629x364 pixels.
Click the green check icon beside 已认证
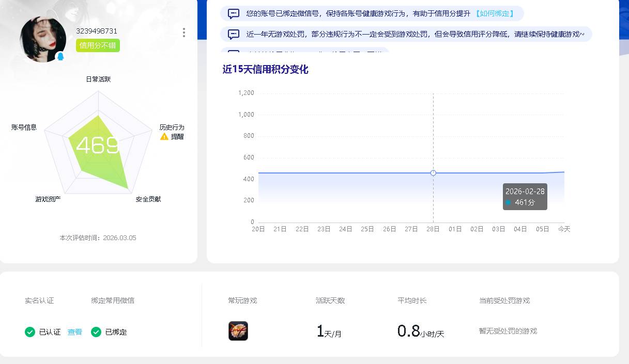click(x=30, y=332)
